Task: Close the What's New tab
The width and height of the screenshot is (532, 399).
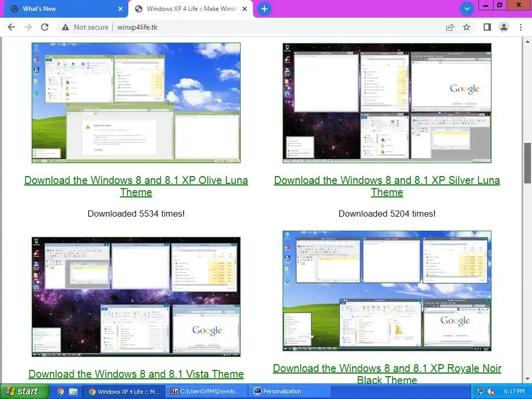Action: pyautogui.click(x=121, y=9)
